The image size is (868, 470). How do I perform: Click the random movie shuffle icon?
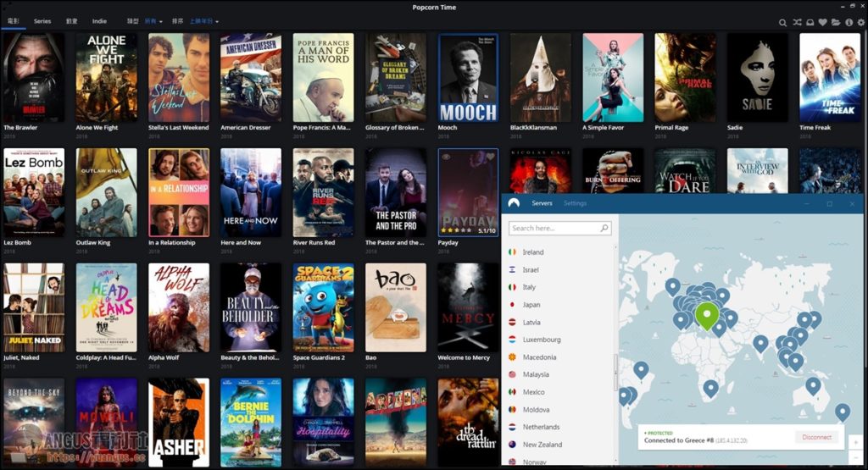[797, 22]
